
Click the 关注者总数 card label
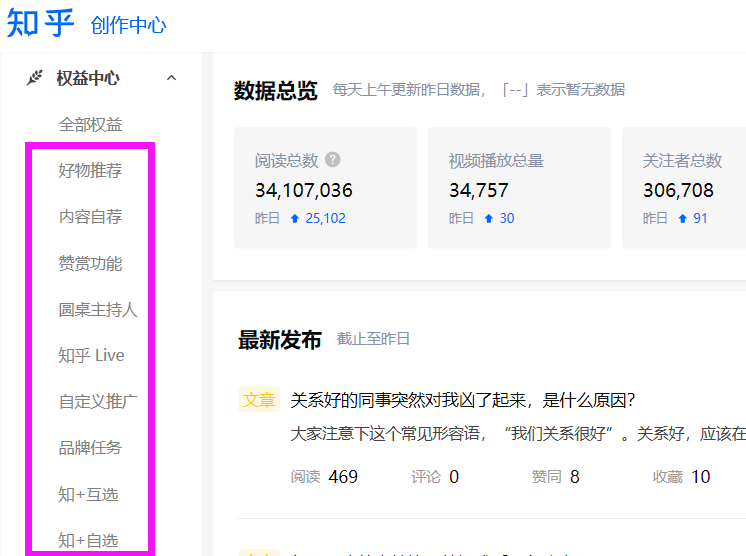682,161
